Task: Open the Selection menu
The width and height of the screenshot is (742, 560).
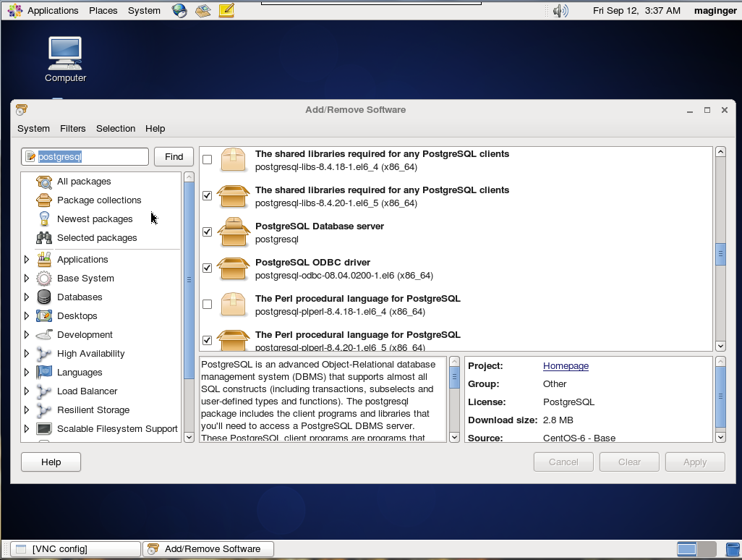Action: click(x=116, y=129)
